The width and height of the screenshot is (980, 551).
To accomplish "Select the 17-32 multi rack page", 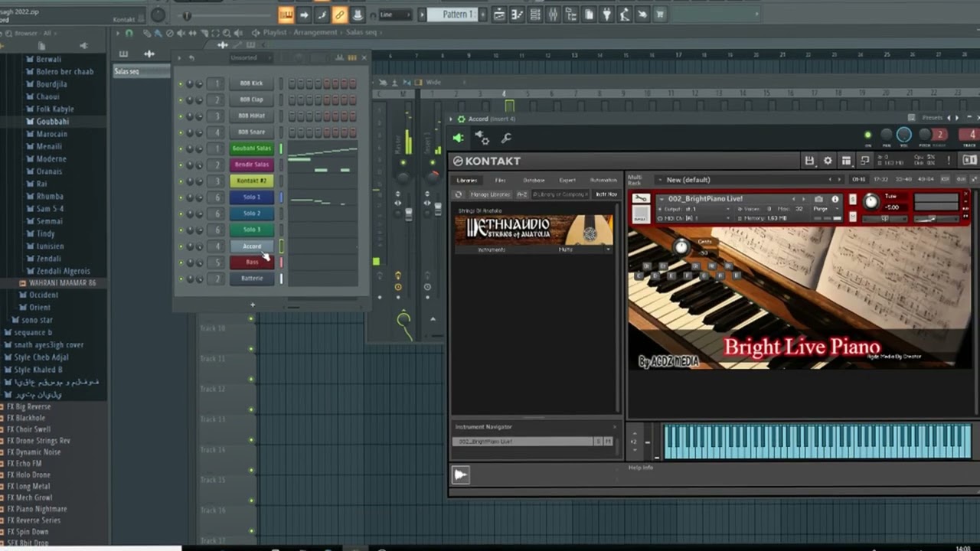I will click(x=881, y=180).
